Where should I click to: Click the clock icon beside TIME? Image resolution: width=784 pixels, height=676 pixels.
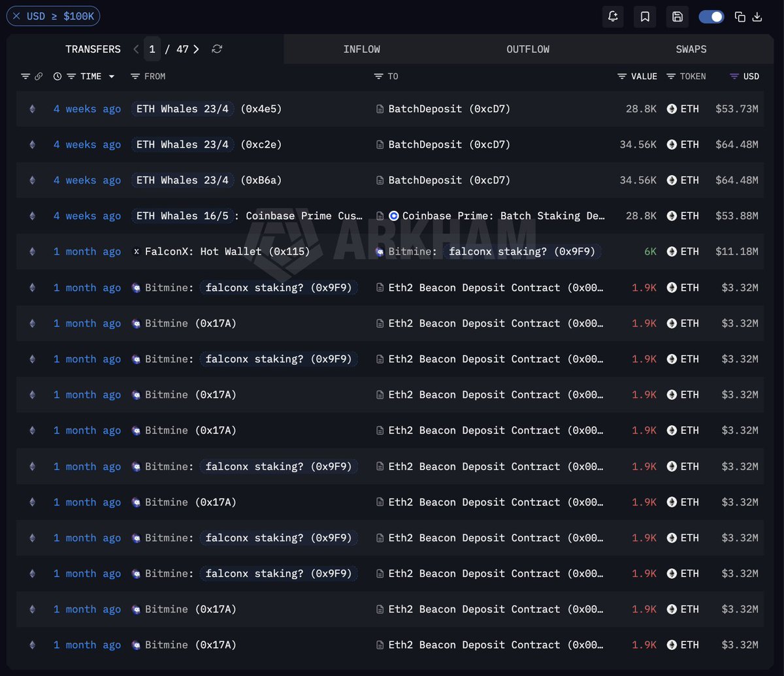(x=57, y=76)
